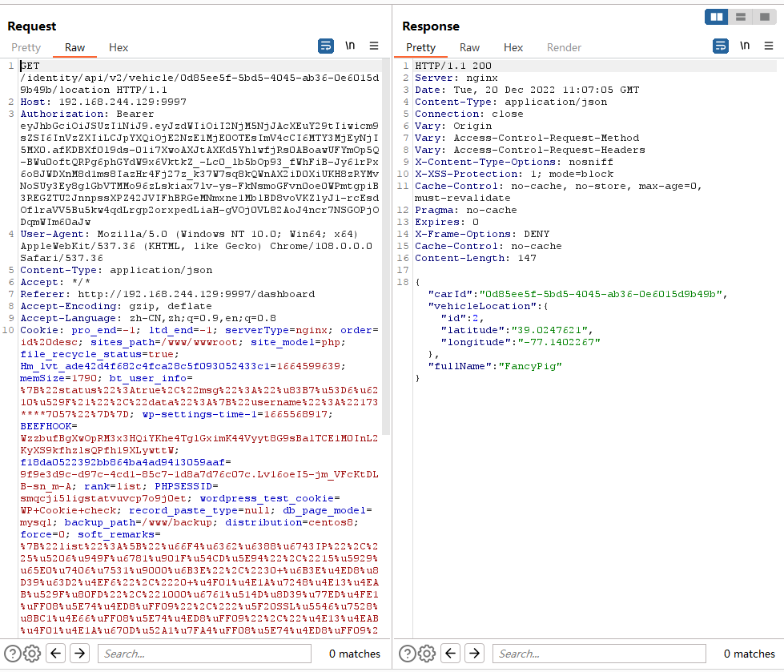The image size is (784, 672).
Task: Toggle show non-printable chars (\n) in Response
Action: tap(745, 46)
